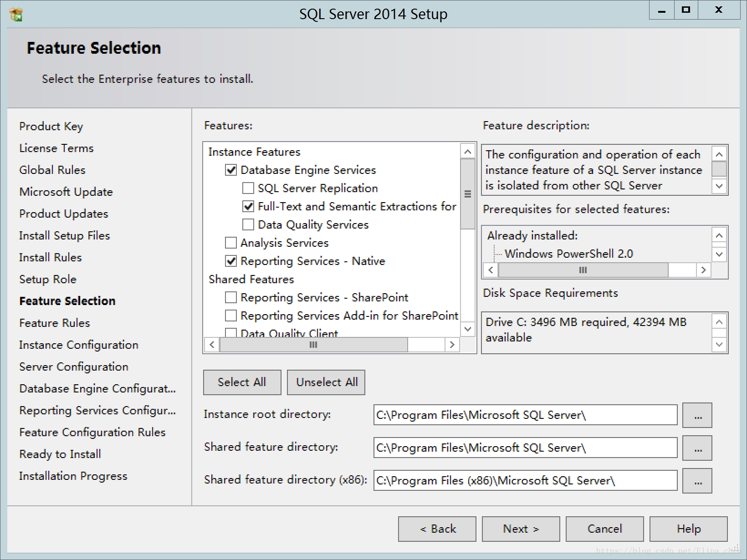Select Microsoft Update step in sidebar

(66, 192)
